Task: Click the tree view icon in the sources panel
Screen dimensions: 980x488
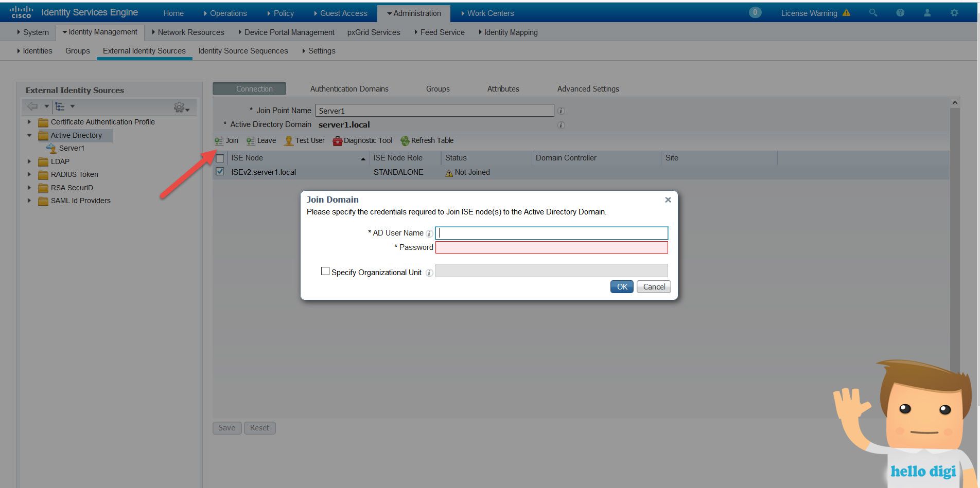Action: [x=60, y=106]
